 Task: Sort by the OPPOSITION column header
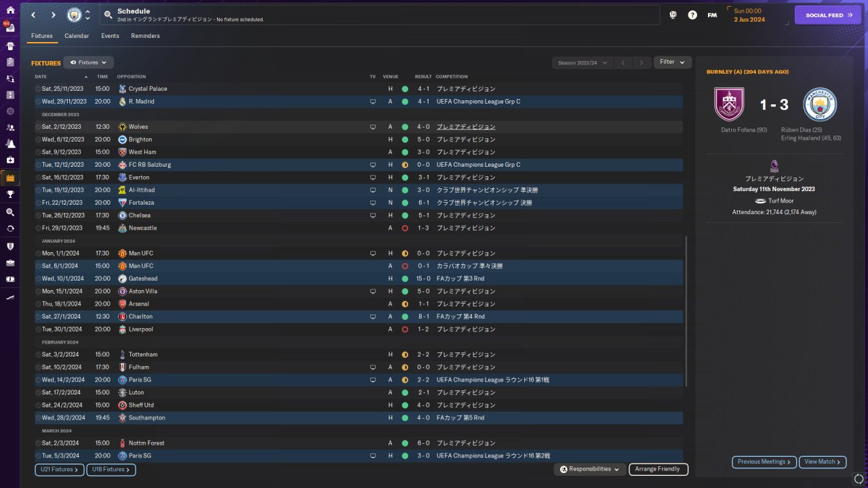[x=131, y=77]
